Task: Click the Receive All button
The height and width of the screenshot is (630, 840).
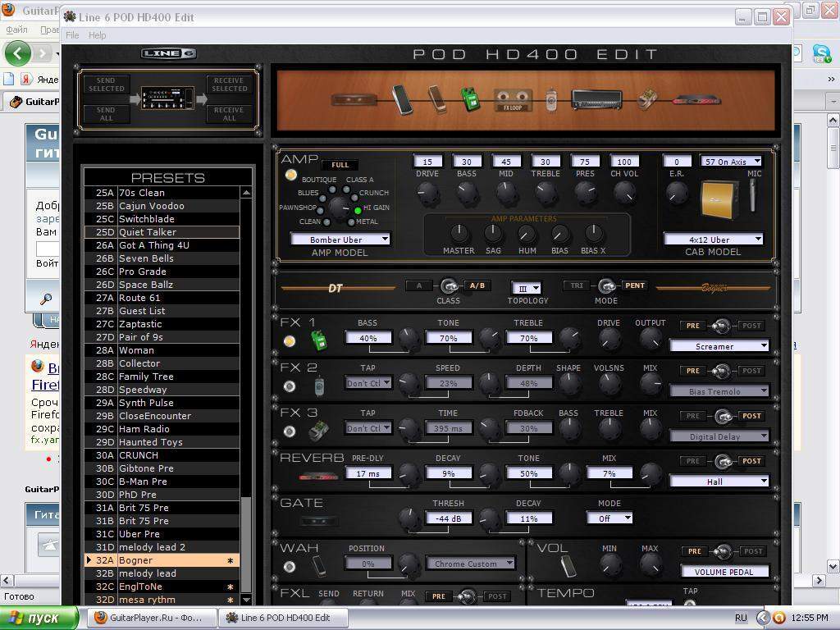Action: 229,113
